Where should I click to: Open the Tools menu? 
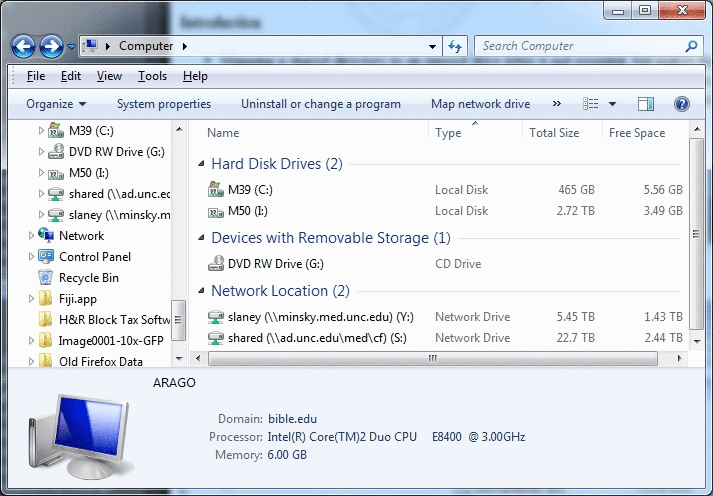[152, 76]
